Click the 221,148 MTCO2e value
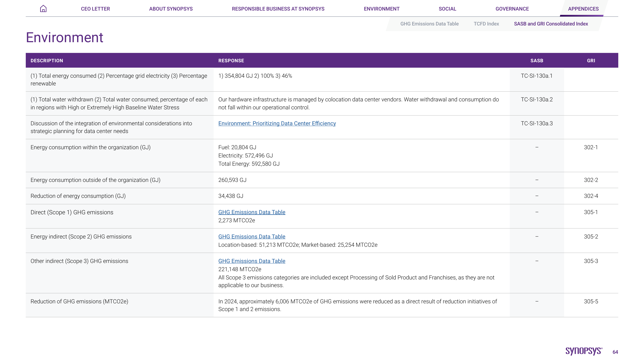 240,269
